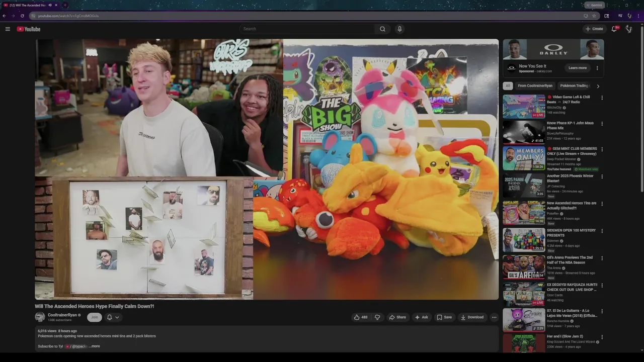Open Video Game Lofi & Chill thumbnail
The height and width of the screenshot is (362, 644).
(524, 106)
